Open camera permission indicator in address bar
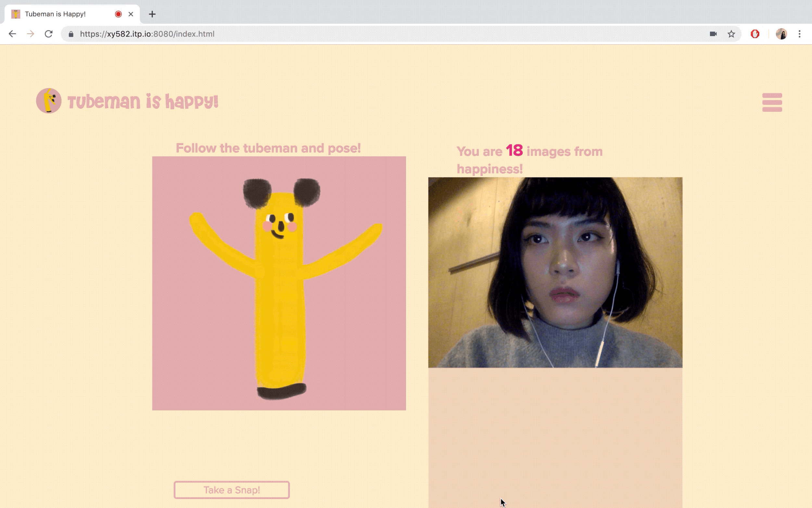Screen dimensions: 812x508 (713, 34)
